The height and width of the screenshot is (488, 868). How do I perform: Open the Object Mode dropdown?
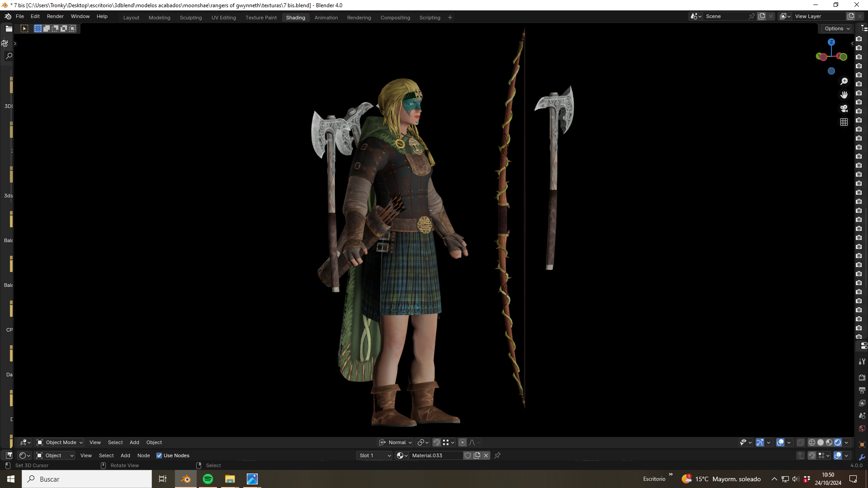pyautogui.click(x=60, y=442)
